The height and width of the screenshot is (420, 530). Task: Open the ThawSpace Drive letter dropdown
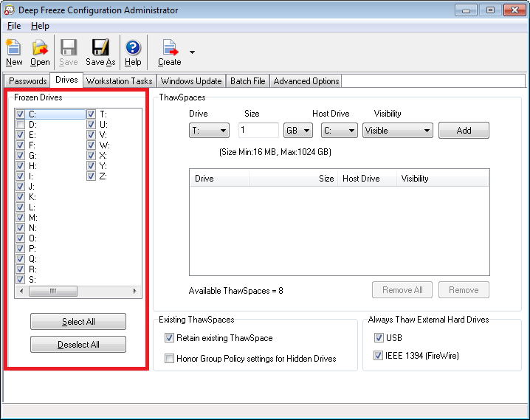(209, 131)
